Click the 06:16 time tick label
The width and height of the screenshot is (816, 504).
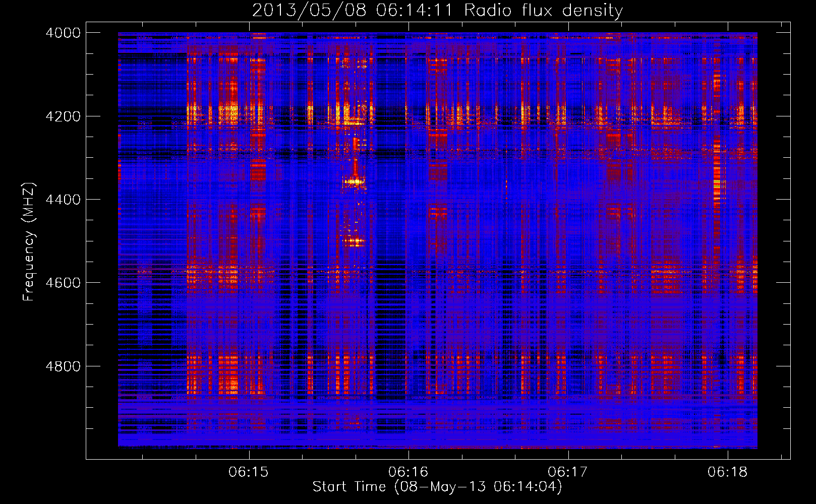coord(408,472)
